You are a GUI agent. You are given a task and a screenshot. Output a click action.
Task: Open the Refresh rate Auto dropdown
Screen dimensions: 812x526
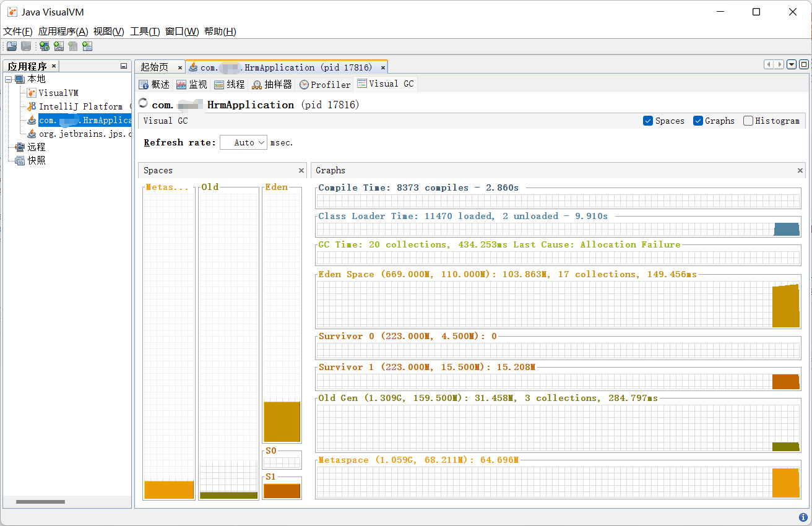(243, 142)
